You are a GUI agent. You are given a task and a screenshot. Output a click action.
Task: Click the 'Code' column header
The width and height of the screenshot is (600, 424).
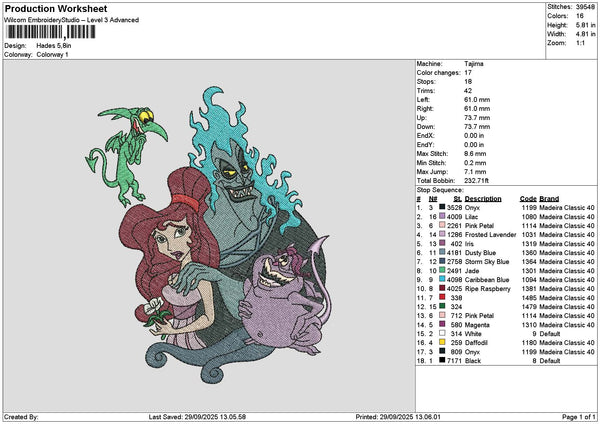pos(528,199)
